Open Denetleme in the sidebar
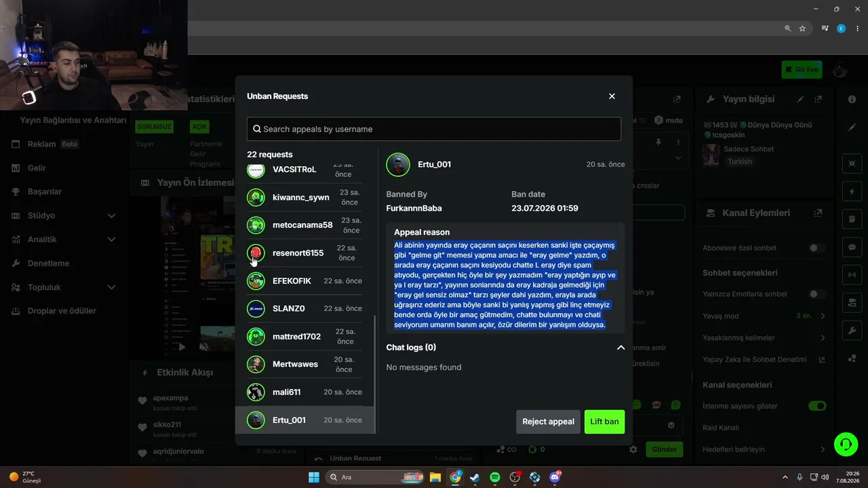 coord(48,263)
